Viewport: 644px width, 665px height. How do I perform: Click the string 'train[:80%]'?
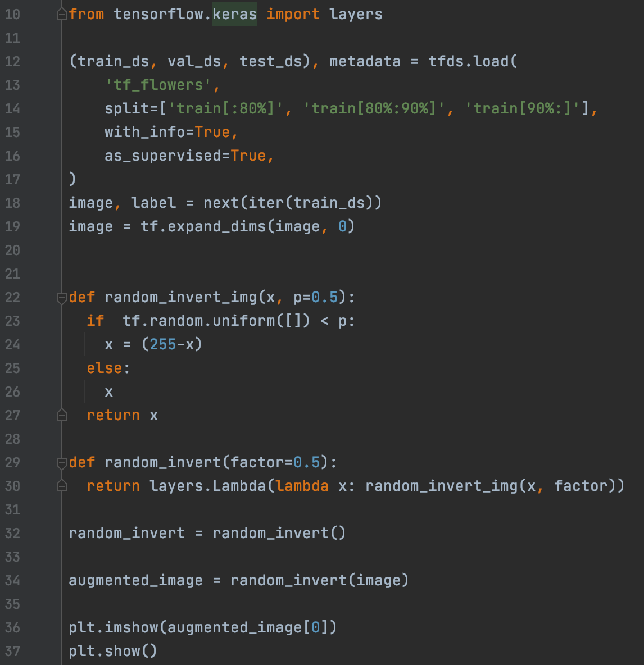coord(226,108)
